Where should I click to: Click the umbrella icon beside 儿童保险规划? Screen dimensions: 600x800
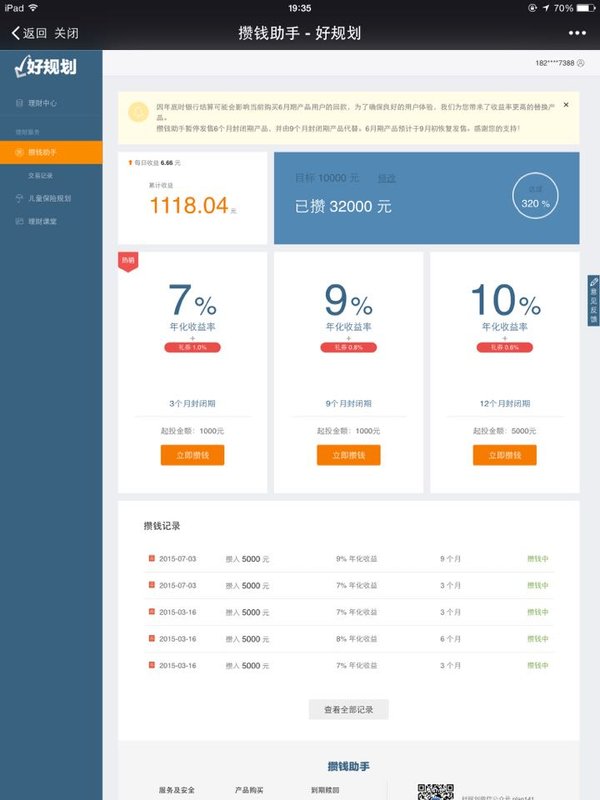click(x=19, y=198)
